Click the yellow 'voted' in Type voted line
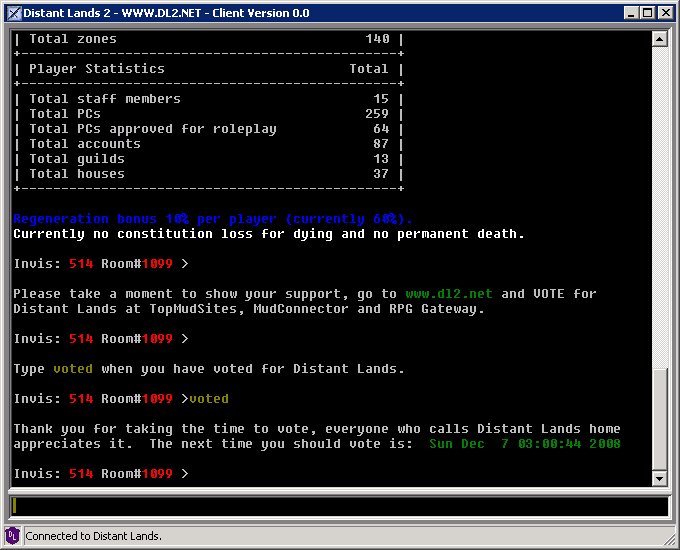 point(73,369)
